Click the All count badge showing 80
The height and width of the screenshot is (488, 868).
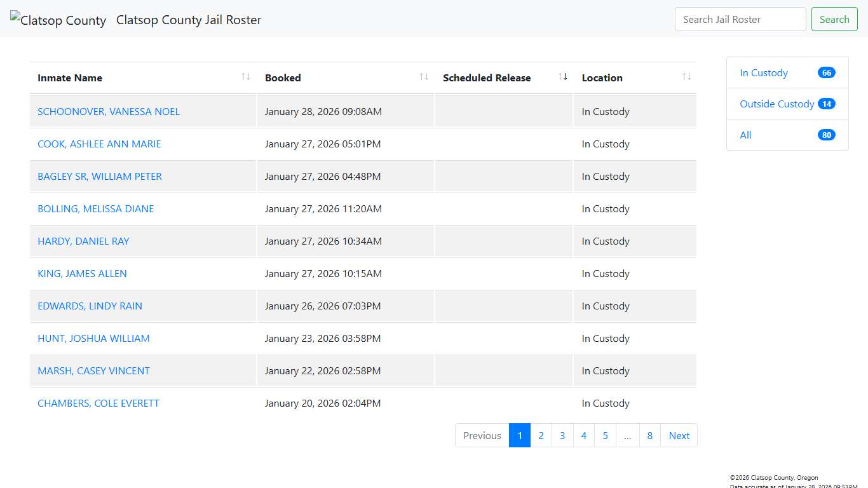826,135
